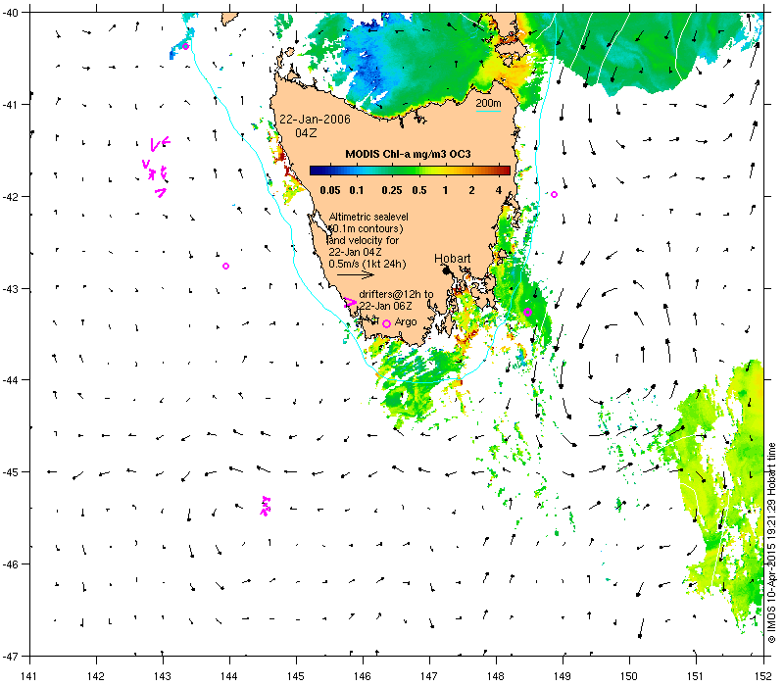Click the latitude axis label '-44'
This screenshot has height=686, width=784.
(11, 380)
